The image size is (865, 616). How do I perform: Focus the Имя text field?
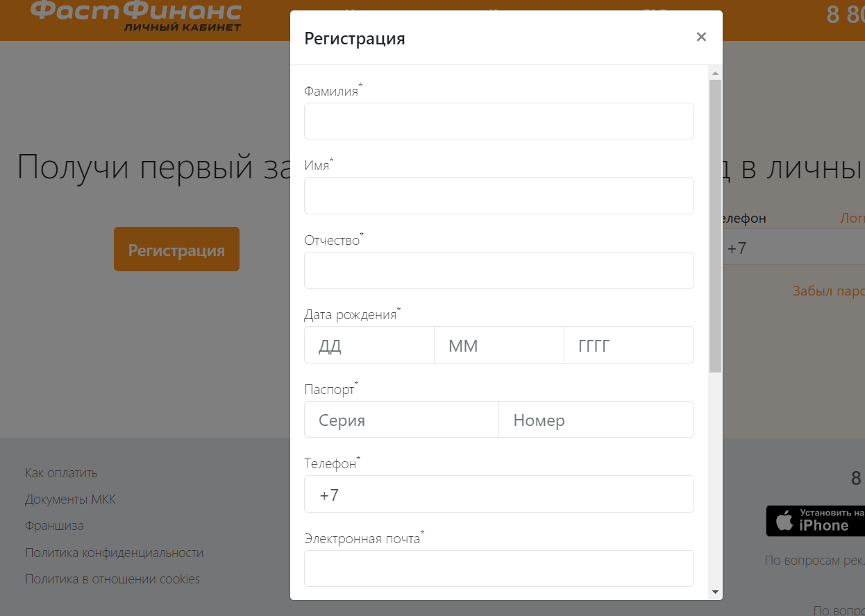(499, 196)
